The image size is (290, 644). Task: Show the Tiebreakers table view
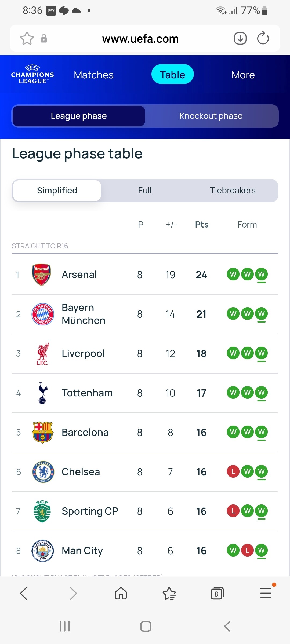pyautogui.click(x=233, y=191)
